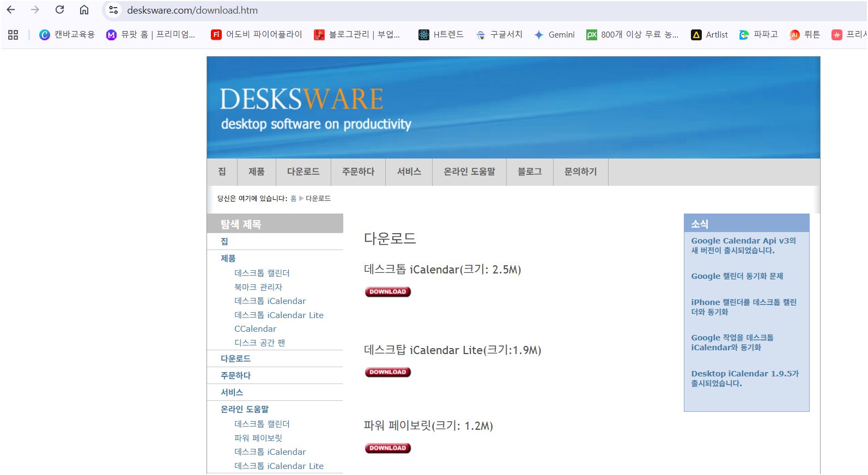Select the 서비스 navigation tab
Screen dimensions: 868x475
[409, 172]
